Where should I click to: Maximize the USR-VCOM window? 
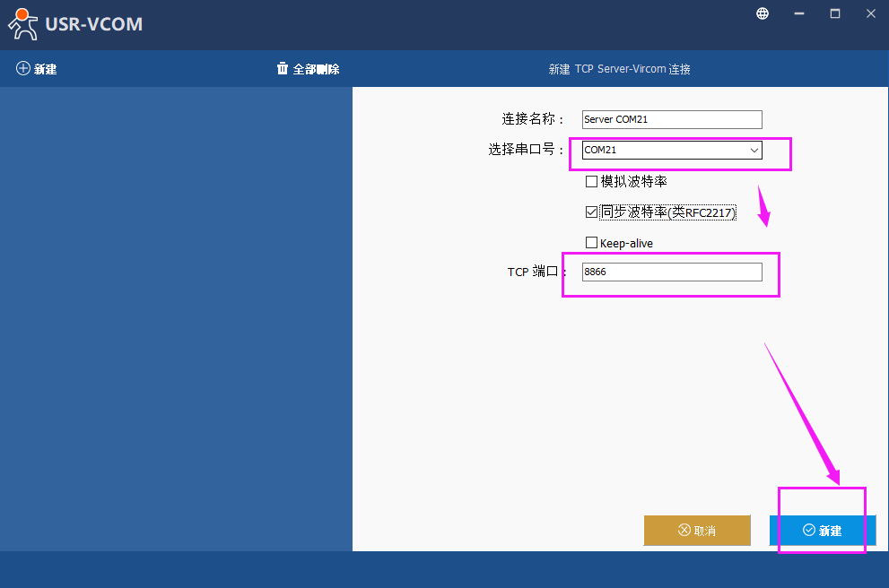(835, 13)
